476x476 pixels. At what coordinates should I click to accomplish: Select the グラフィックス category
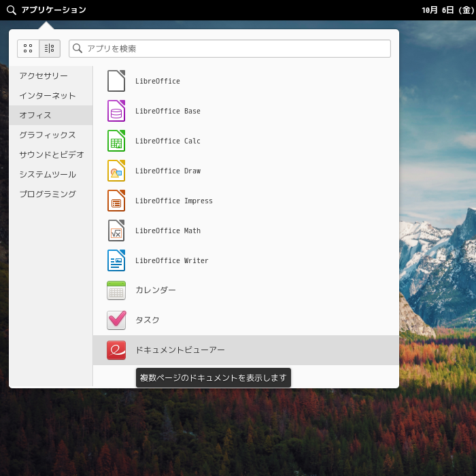[x=51, y=135]
